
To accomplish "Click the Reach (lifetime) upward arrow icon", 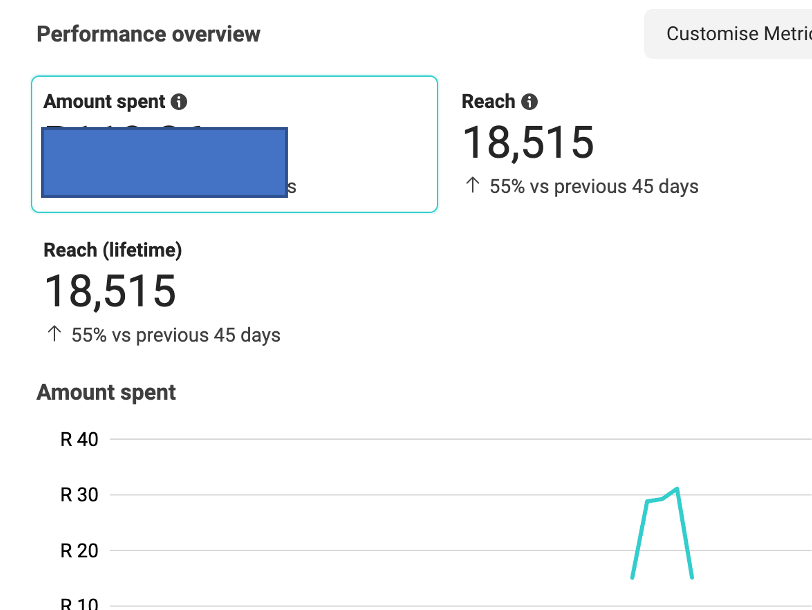I will (x=54, y=333).
